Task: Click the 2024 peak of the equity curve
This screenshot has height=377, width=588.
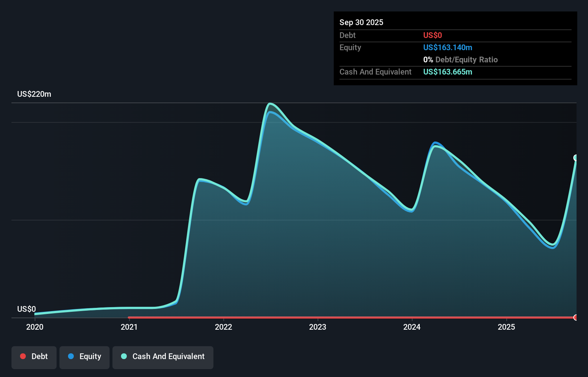Action: point(435,143)
